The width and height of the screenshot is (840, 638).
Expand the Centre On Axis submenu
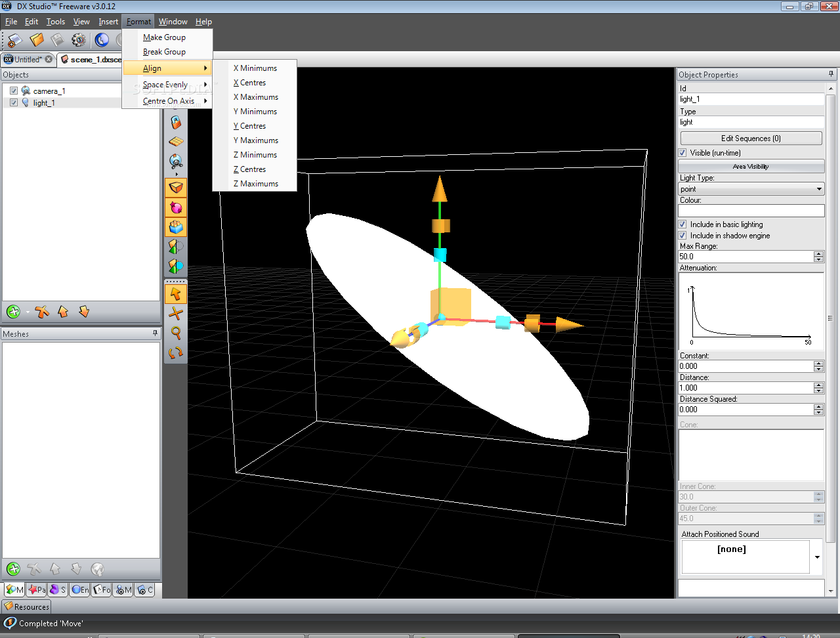[x=167, y=101]
